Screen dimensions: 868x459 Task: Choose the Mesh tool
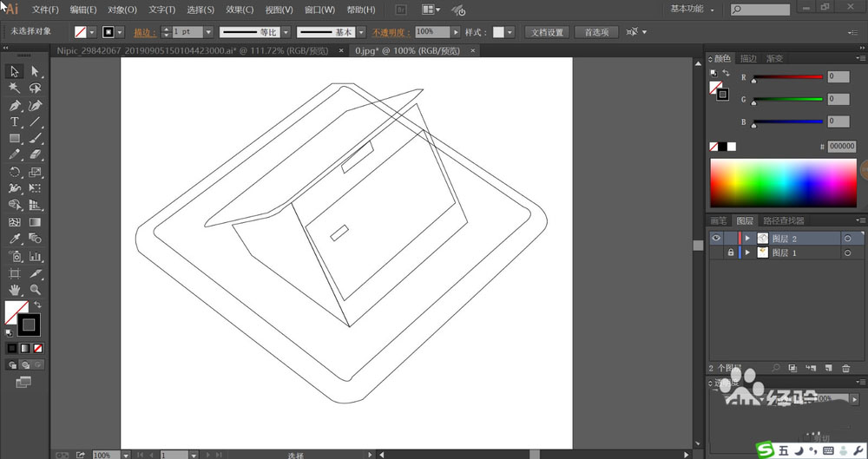click(x=15, y=222)
